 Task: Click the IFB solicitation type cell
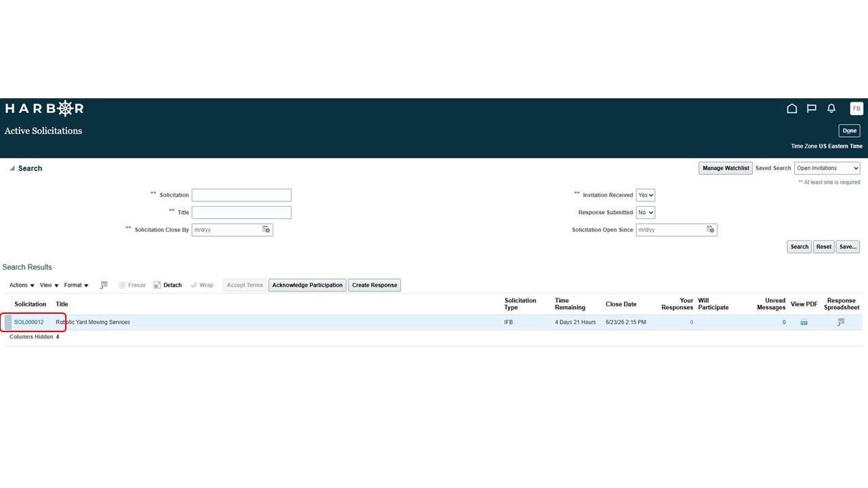click(509, 323)
